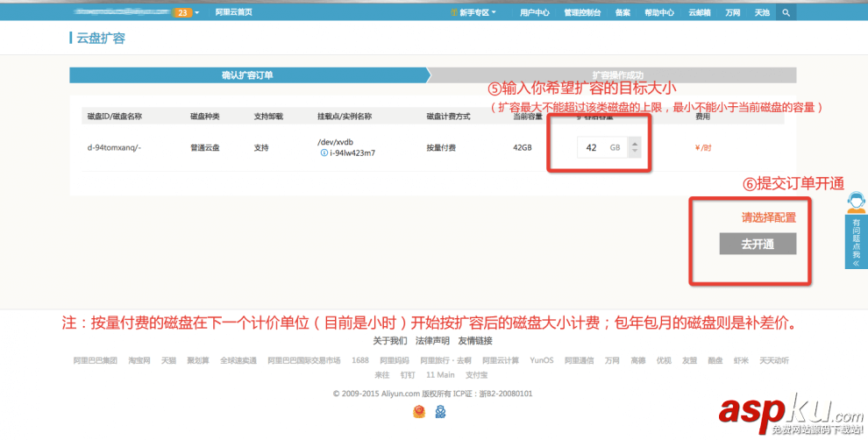The image size is (868, 440).
Task: Click the customer service headset avatar
Action: coord(856,202)
